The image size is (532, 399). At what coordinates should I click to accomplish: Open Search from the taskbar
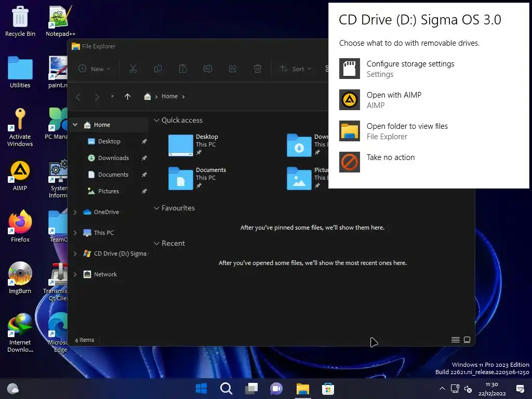(227, 389)
